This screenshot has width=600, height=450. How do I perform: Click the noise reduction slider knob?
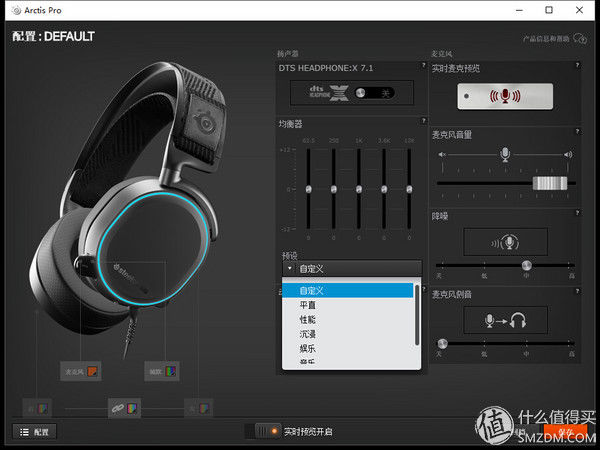(x=527, y=265)
